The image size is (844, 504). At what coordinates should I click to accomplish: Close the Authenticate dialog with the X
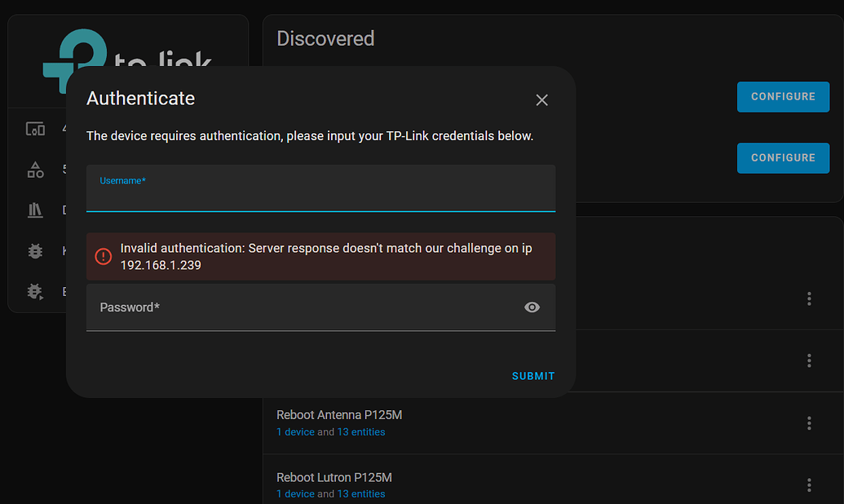[x=541, y=99]
